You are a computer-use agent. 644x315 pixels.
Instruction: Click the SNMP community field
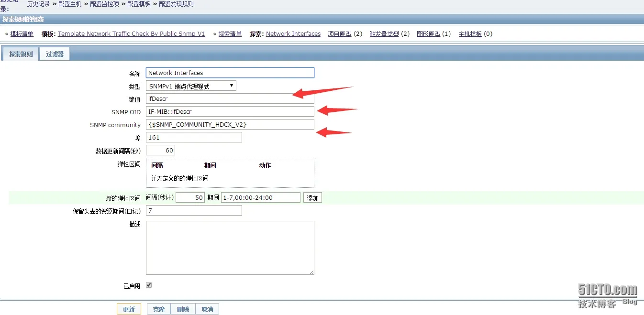coord(230,124)
